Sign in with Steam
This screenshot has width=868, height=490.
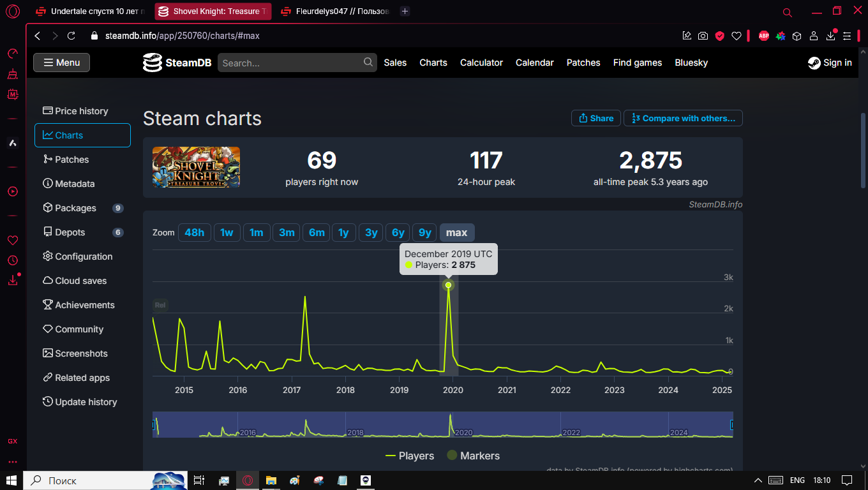click(830, 63)
